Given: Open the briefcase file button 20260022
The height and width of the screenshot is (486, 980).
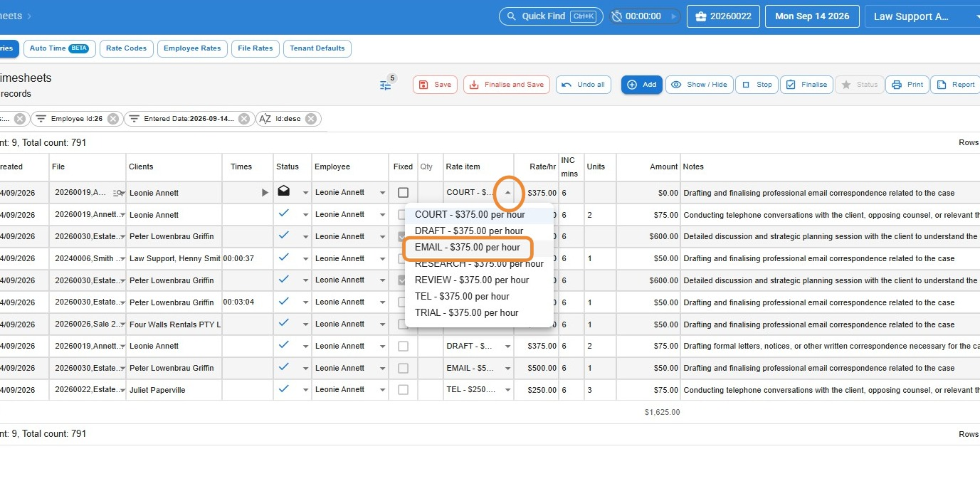Looking at the screenshot, I should [723, 16].
